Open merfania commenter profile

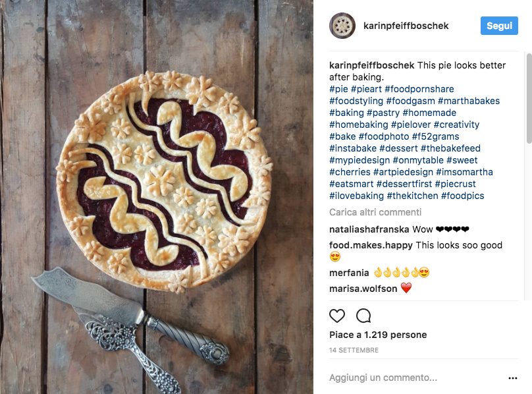click(349, 273)
